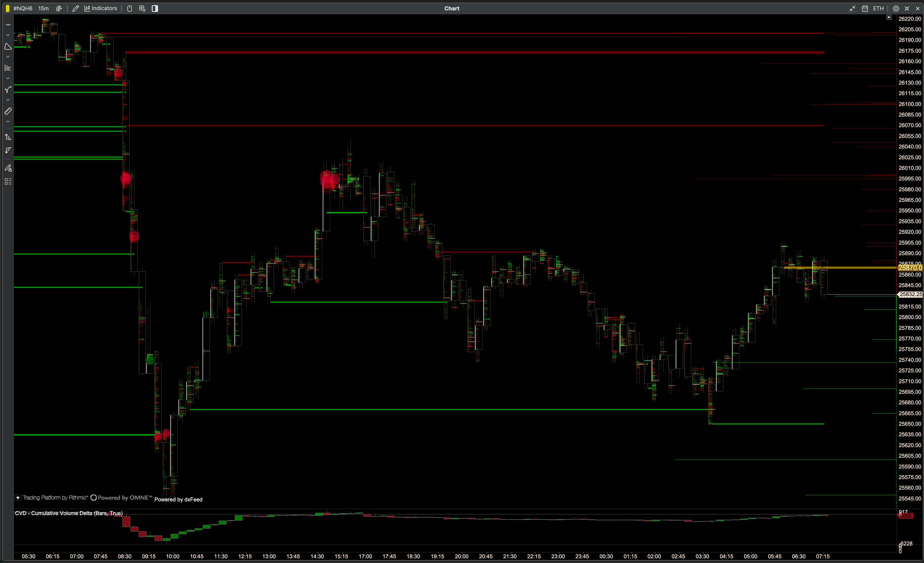
Task: Select the horizontal line tool
Action: [x=8, y=25]
